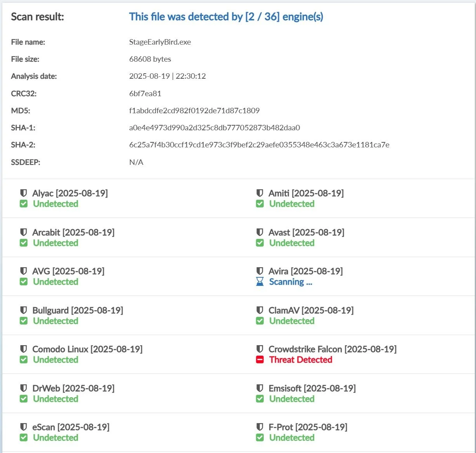Click the Alyac [2025-08-19] engine name
This screenshot has height=453, width=476.
70,193
